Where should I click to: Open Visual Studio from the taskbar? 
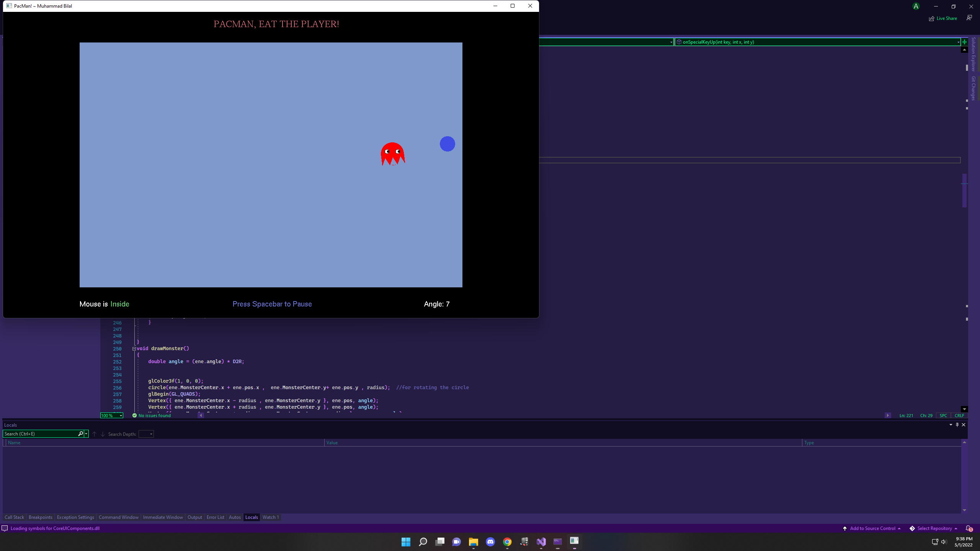(x=541, y=542)
